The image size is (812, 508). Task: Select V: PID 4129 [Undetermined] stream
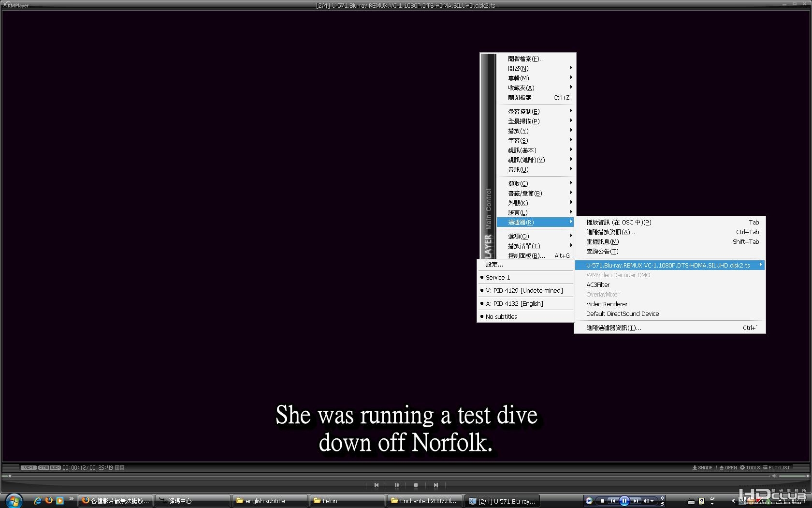click(x=525, y=290)
